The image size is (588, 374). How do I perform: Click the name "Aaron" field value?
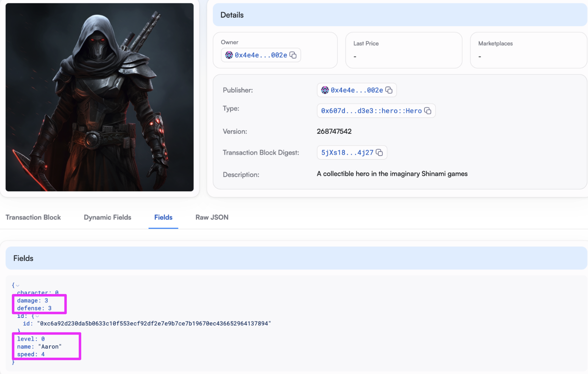click(50, 347)
